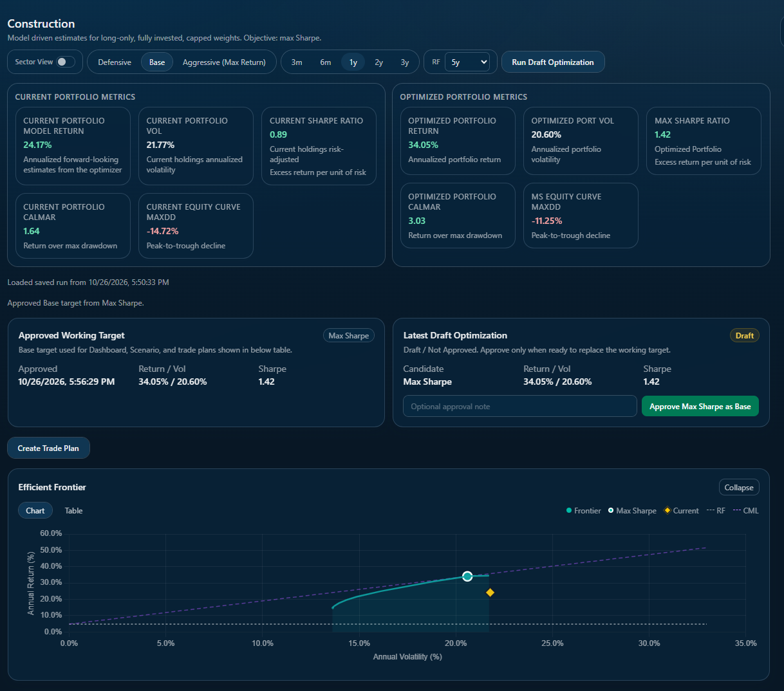Switch to the Chart tab
Viewport: 784px width, 691px height.
[x=35, y=511]
